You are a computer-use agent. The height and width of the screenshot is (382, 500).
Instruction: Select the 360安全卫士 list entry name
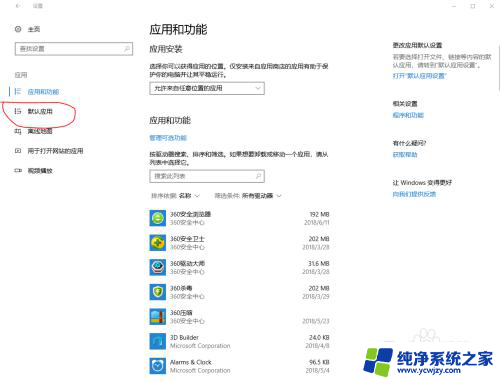pyautogui.click(x=187, y=239)
